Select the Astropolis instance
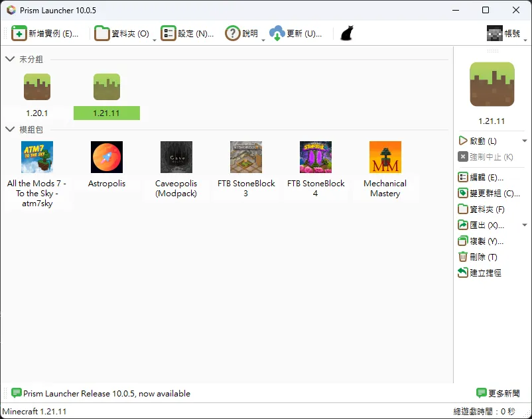Screen dimensions: 532x419 click(x=106, y=164)
